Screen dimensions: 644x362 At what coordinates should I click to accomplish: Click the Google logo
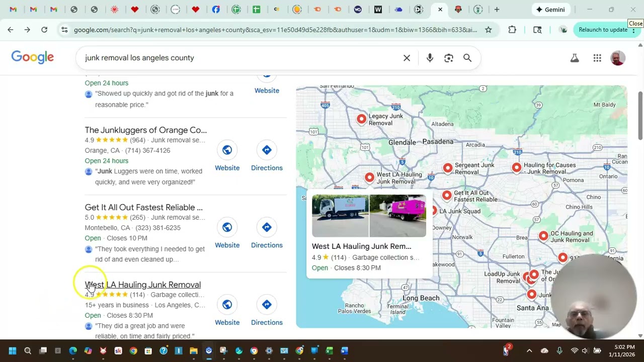pos(33,57)
